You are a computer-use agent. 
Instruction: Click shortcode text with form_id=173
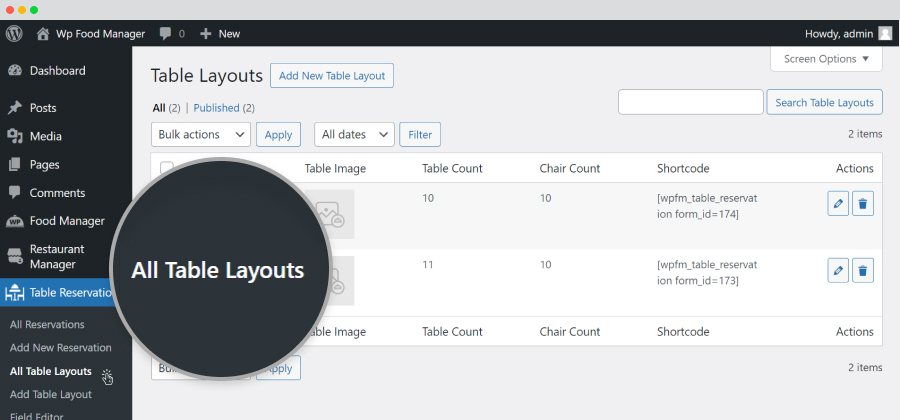(707, 273)
